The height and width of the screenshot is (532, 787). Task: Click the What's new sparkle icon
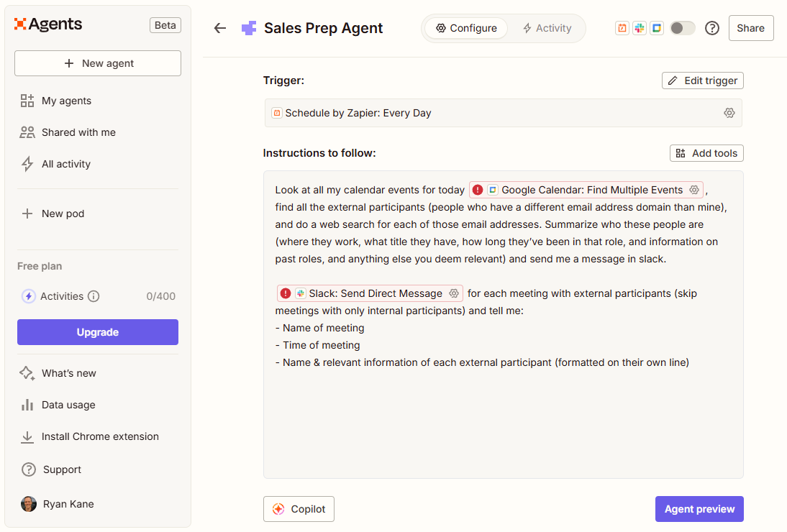click(x=27, y=373)
